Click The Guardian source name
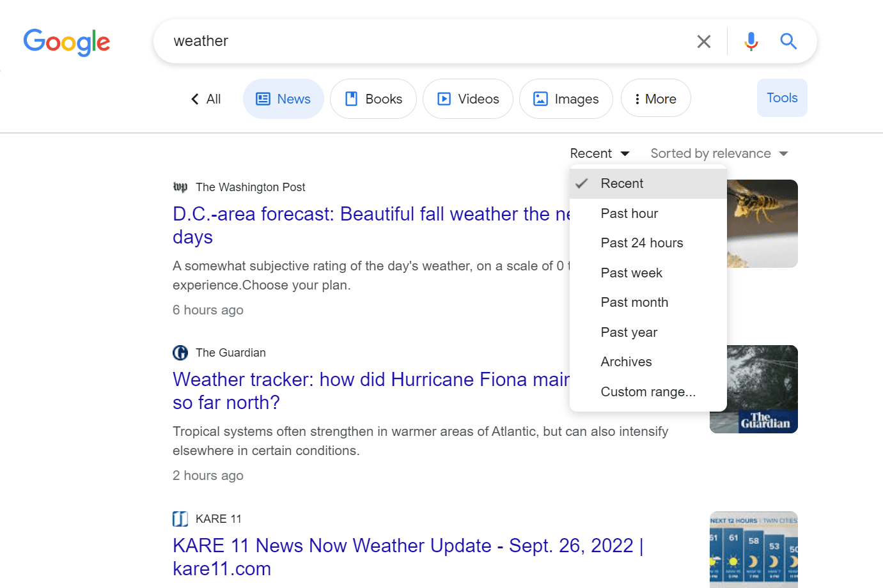The width and height of the screenshot is (883, 588). (231, 353)
